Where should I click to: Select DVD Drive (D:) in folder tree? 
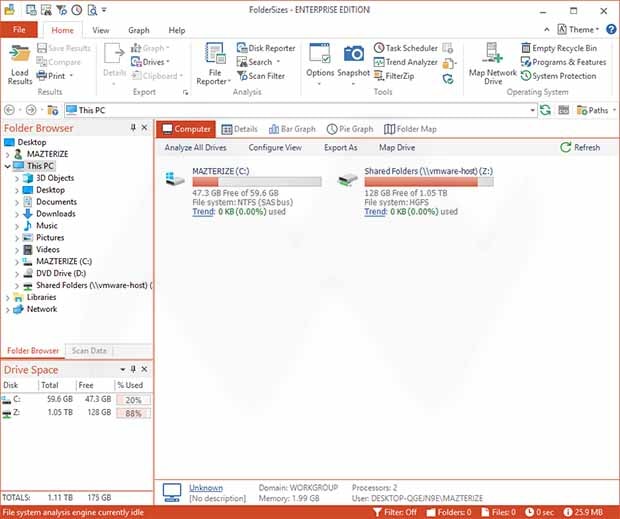tap(60, 274)
